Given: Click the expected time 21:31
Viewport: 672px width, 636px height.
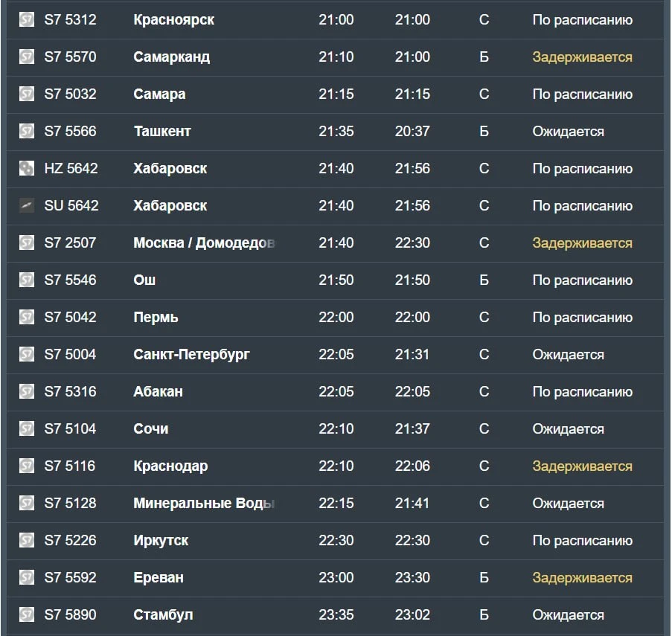Looking at the screenshot, I should [x=412, y=354].
